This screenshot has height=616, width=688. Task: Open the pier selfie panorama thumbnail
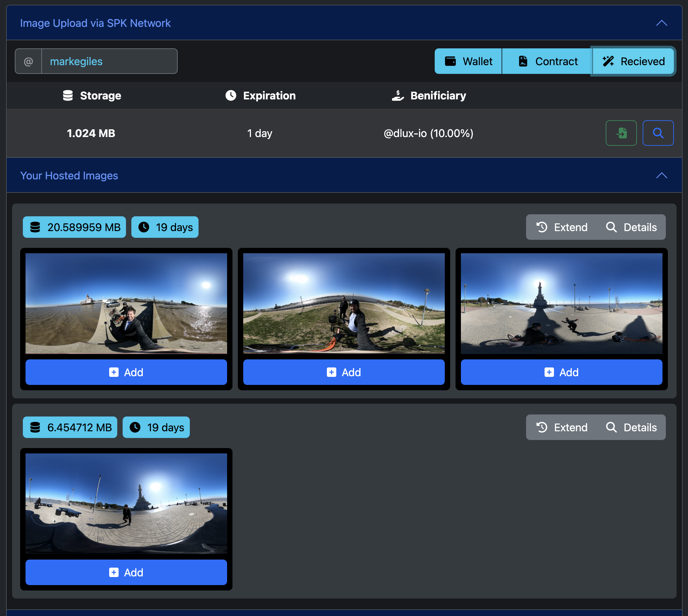coord(126,304)
